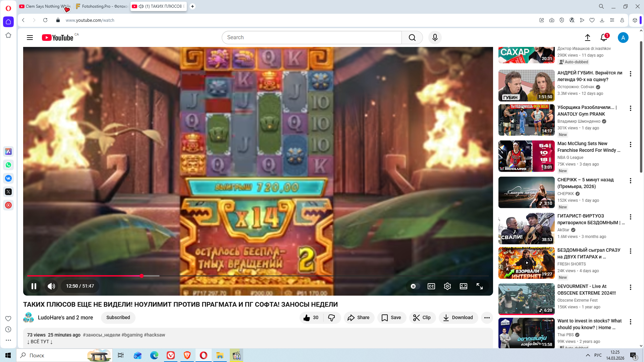Pause the playing video
644x362 pixels.
pos(34,286)
